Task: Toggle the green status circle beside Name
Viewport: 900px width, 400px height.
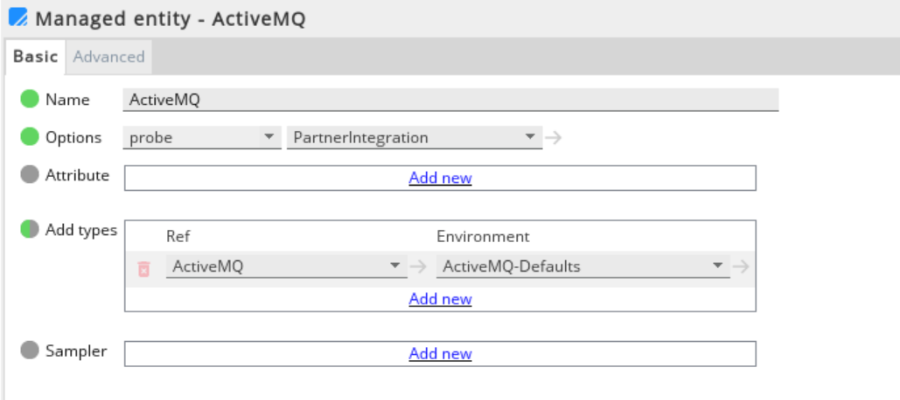Action: [29, 99]
